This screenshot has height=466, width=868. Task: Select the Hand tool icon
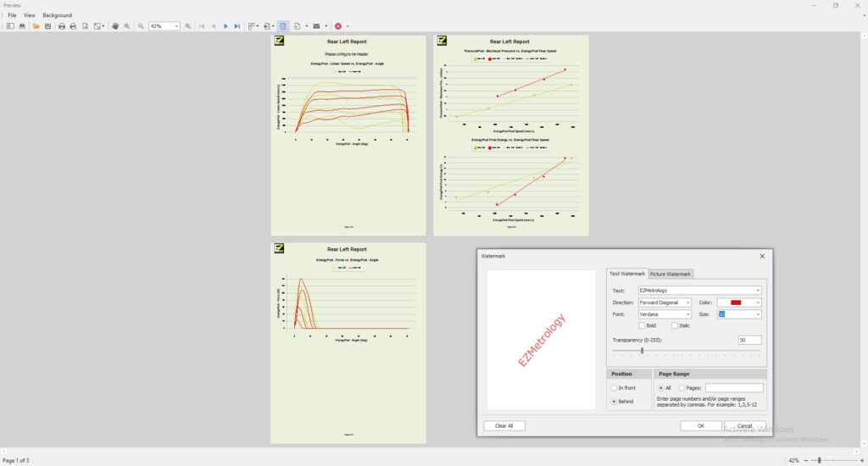click(x=115, y=26)
